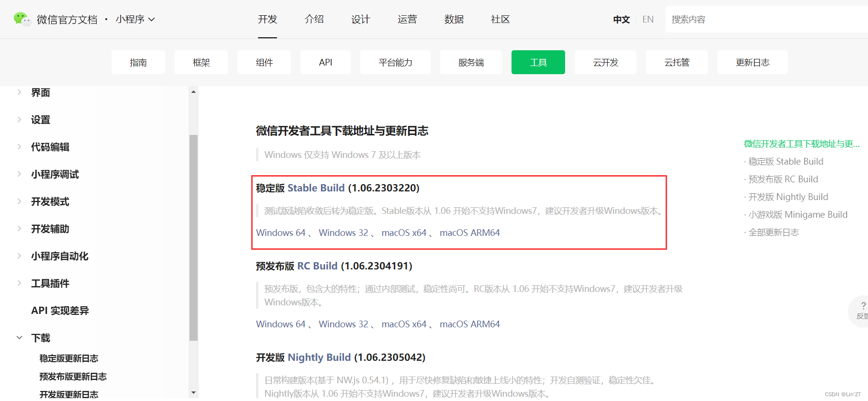
Task: Open the 更新日志 sub-navigation button
Action: point(752,62)
